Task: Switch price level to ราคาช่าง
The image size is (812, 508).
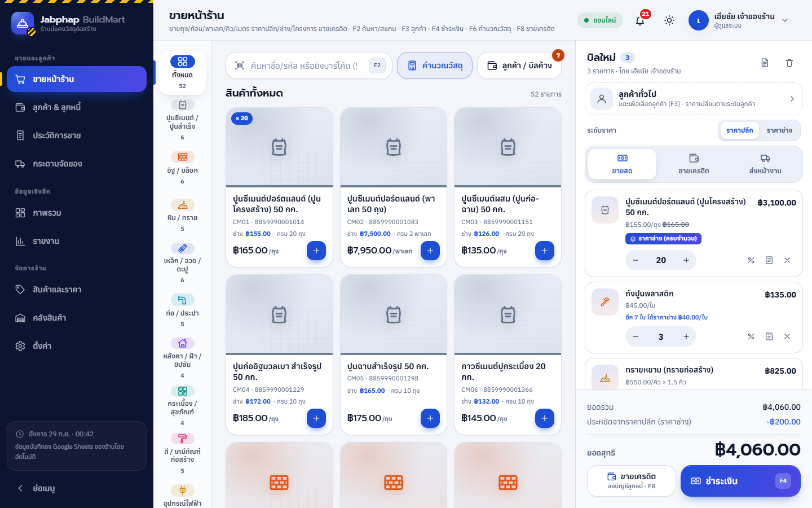Action: click(779, 130)
